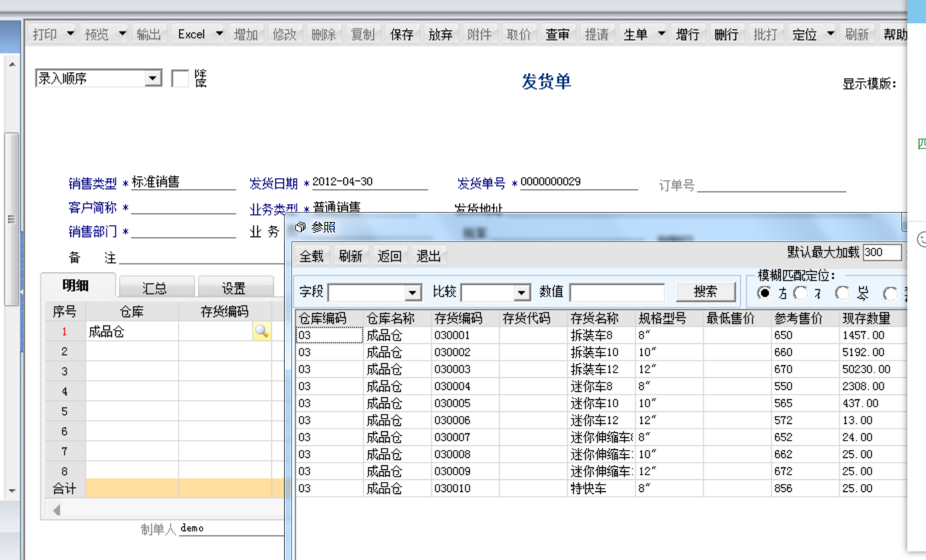This screenshot has height=560, width=926.
Task: Expand the 预览 dropdown arrow
Action: (122, 34)
